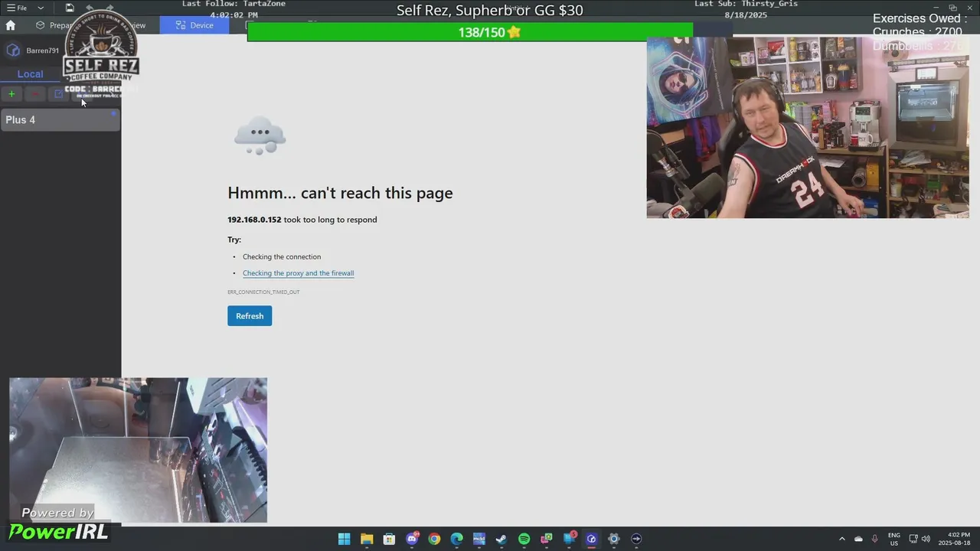Launch Google Chrome from the taskbar

coord(434,539)
